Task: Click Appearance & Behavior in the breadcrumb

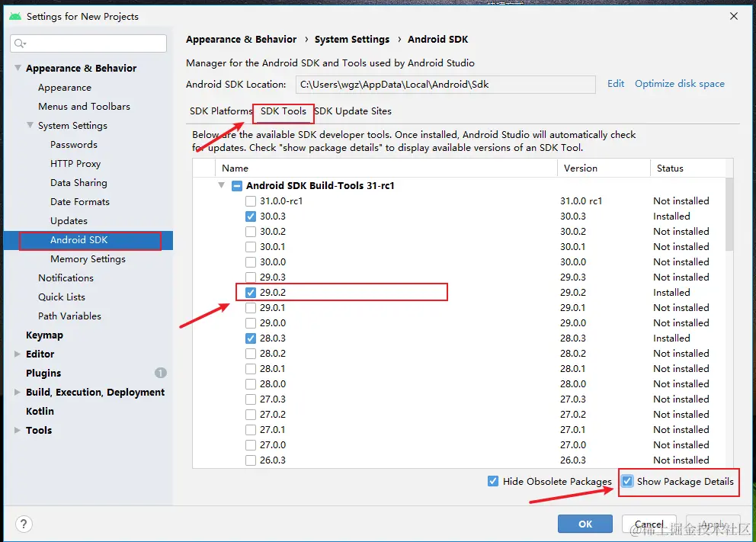Action: [x=241, y=40]
